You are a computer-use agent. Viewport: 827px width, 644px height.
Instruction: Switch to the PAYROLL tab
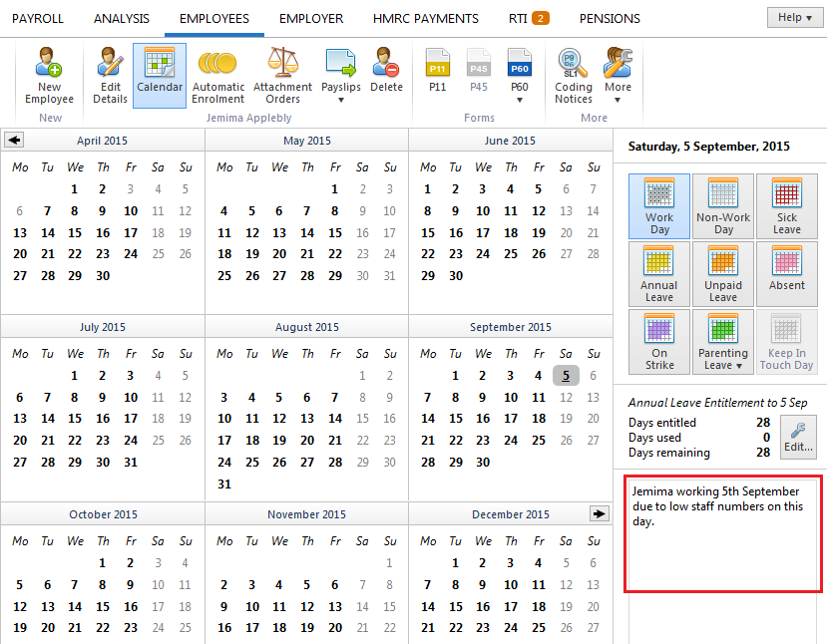click(38, 19)
